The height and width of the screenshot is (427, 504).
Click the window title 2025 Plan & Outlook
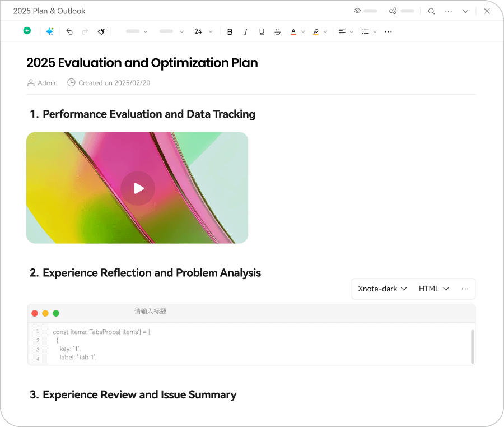49,11
